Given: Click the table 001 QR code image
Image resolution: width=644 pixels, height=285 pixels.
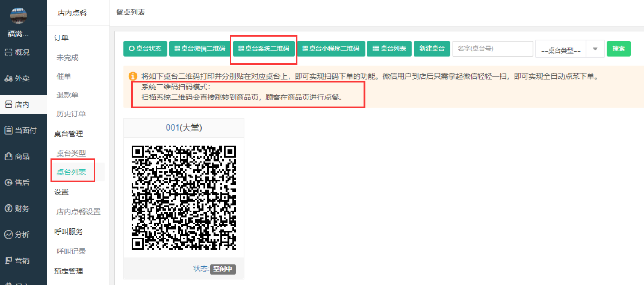Looking at the screenshot, I should [184, 198].
